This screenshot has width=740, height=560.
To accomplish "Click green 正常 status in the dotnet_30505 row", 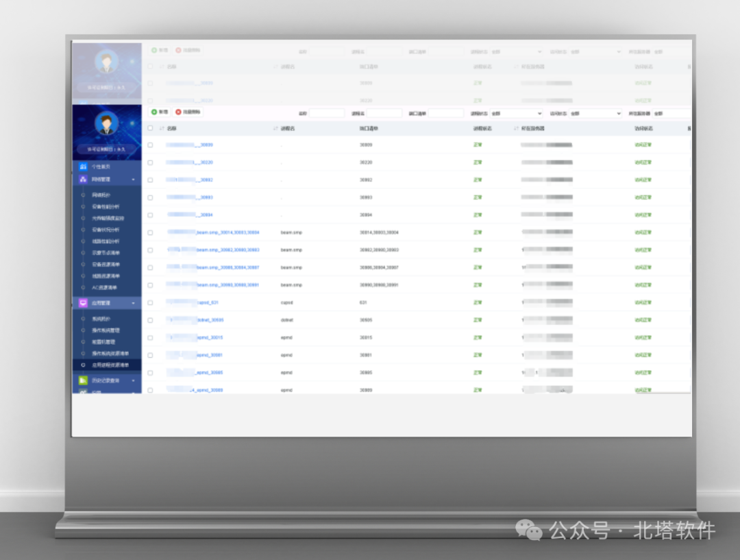I will 478,320.
